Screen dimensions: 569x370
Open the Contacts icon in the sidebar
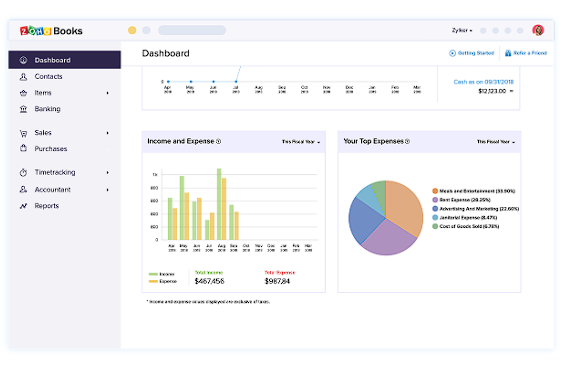tap(23, 77)
